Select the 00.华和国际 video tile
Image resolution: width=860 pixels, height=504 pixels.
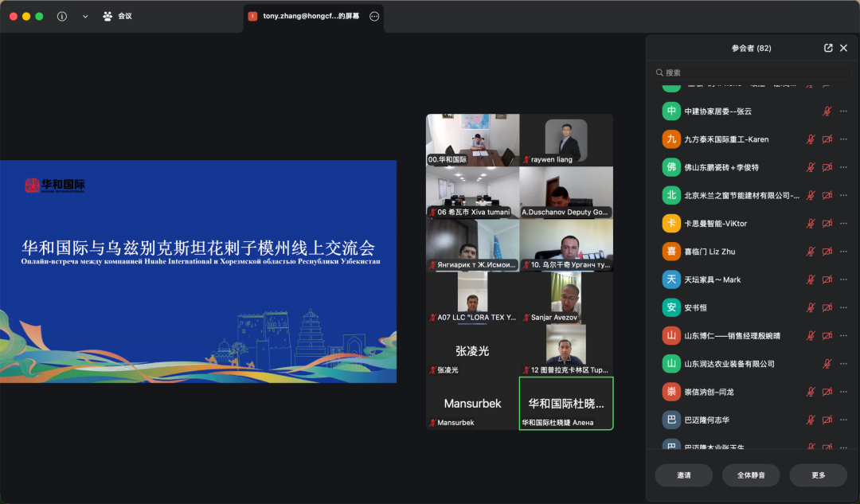point(473,140)
